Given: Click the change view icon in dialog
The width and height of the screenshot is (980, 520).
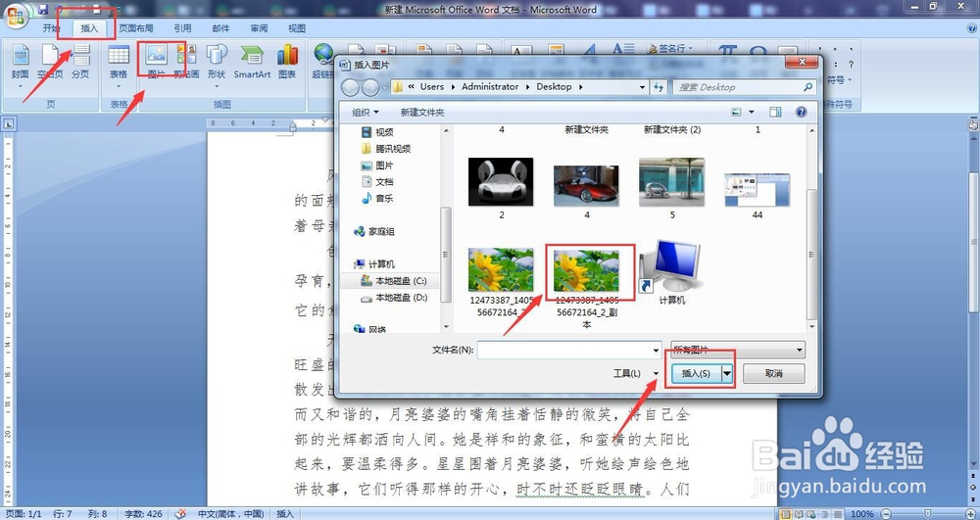Looking at the screenshot, I should point(736,113).
